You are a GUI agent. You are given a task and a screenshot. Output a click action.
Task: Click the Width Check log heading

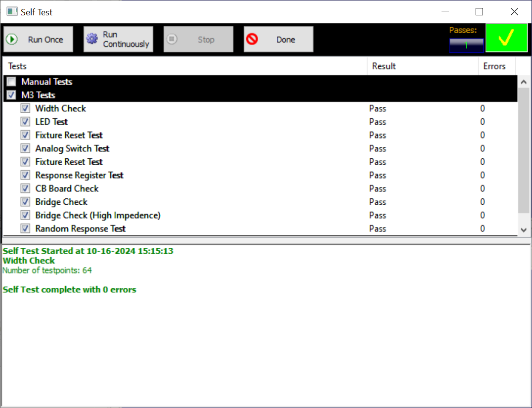29,261
